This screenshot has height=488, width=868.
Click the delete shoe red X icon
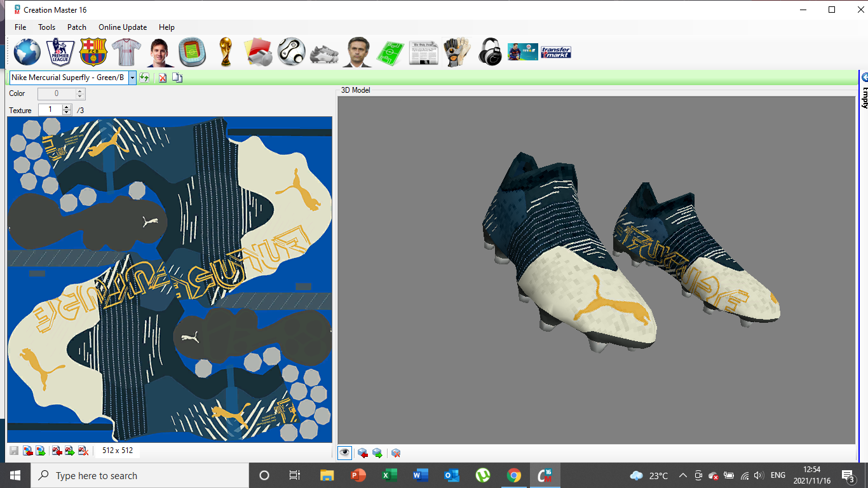tap(163, 78)
